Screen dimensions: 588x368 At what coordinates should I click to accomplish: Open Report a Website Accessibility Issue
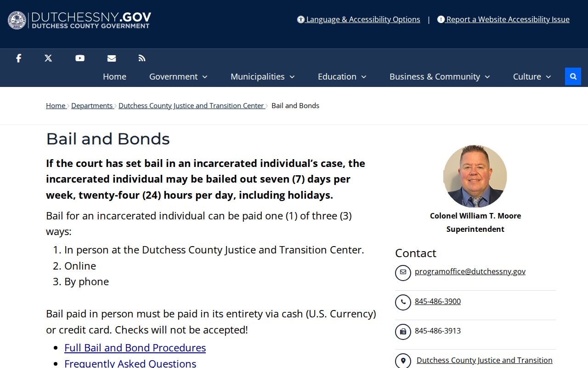tap(503, 19)
